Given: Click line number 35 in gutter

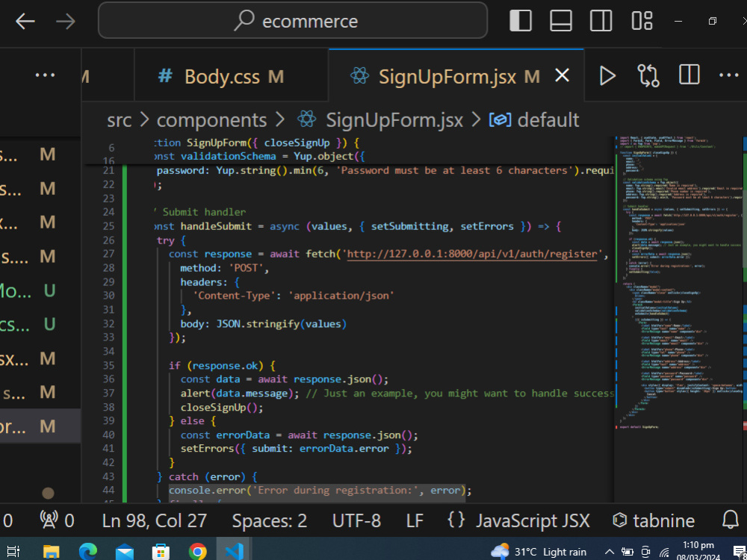Looking at the screenshot, I should click(108, 365).
